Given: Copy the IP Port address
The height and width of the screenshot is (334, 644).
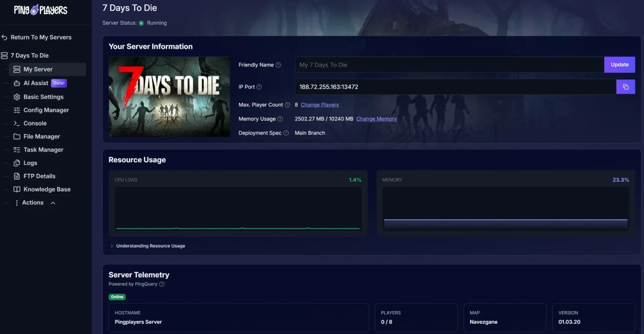Looking at the screenshot, I should pyautogui.click(x=626, y=87).
